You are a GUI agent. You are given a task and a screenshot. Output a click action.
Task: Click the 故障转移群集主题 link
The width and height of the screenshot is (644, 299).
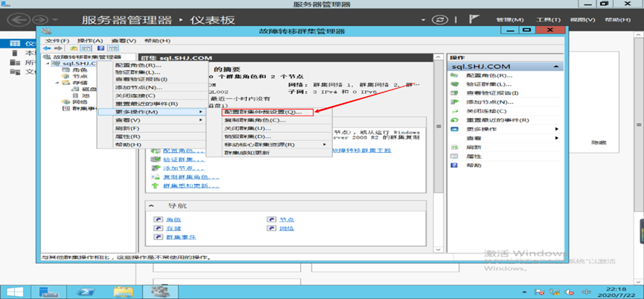pyautogui.click(x=361, y=151)
